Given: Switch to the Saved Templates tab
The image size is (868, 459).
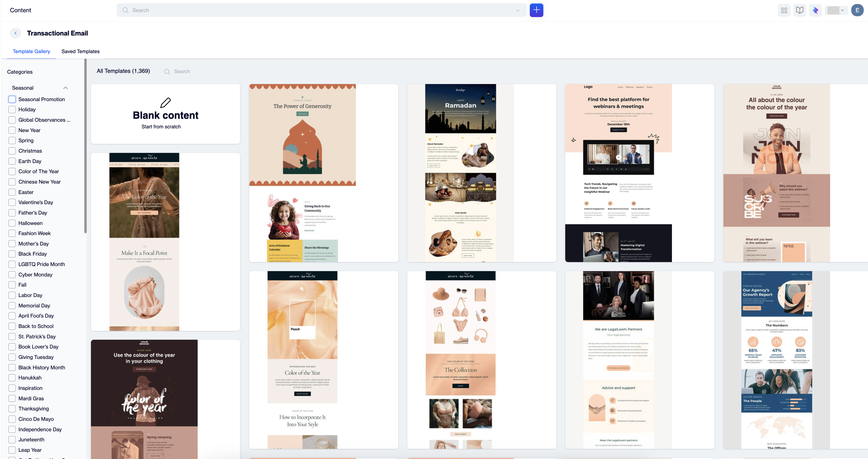Looking at the screenshot, I should coord(81,51).
